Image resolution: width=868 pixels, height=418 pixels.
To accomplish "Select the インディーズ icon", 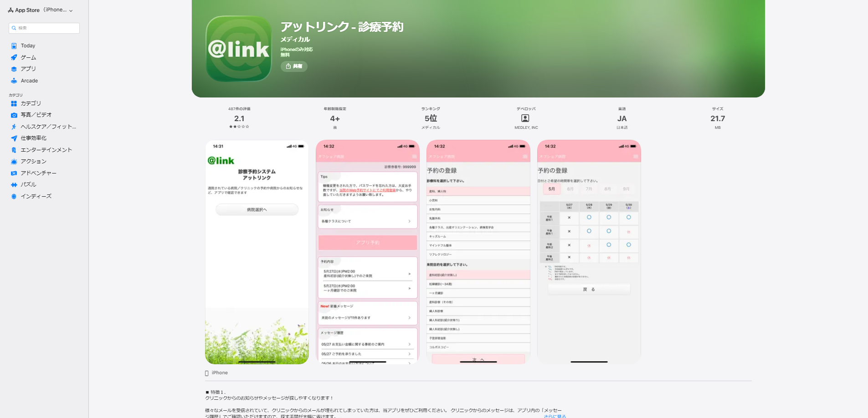I will point(14,197).
